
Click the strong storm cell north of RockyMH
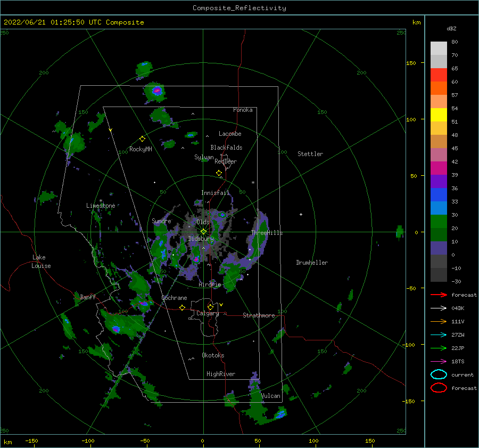click(156, 91)
